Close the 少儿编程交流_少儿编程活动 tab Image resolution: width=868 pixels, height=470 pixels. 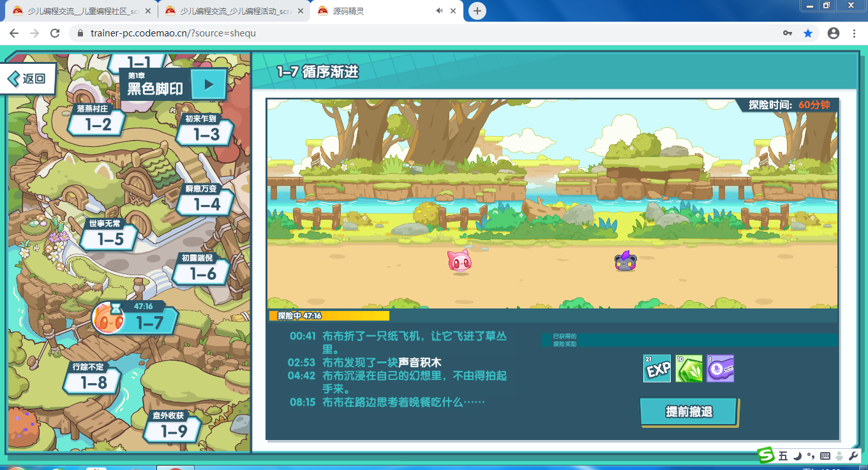(x=301, y=11)
